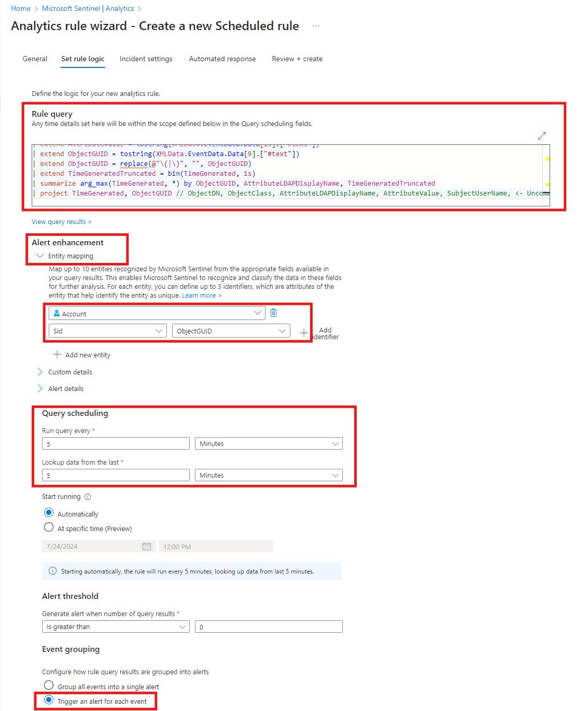
Task: Expand the rule query editor to full screen
Action: [x=542, y=136]
